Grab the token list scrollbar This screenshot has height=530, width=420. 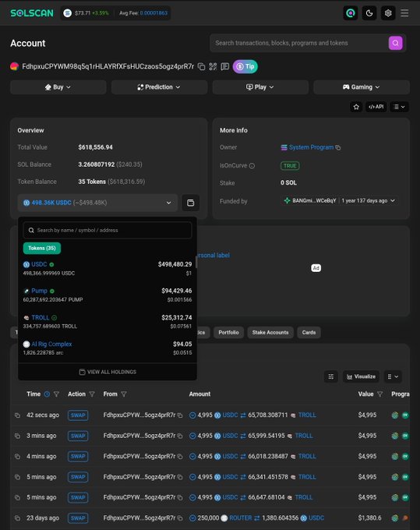[196, 262]
